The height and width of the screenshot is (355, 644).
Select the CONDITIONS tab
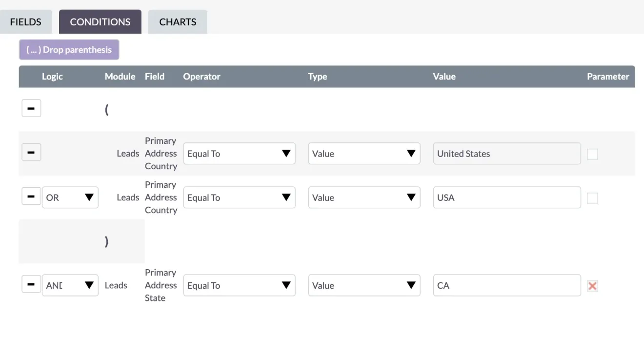click(x=100, y=21)
